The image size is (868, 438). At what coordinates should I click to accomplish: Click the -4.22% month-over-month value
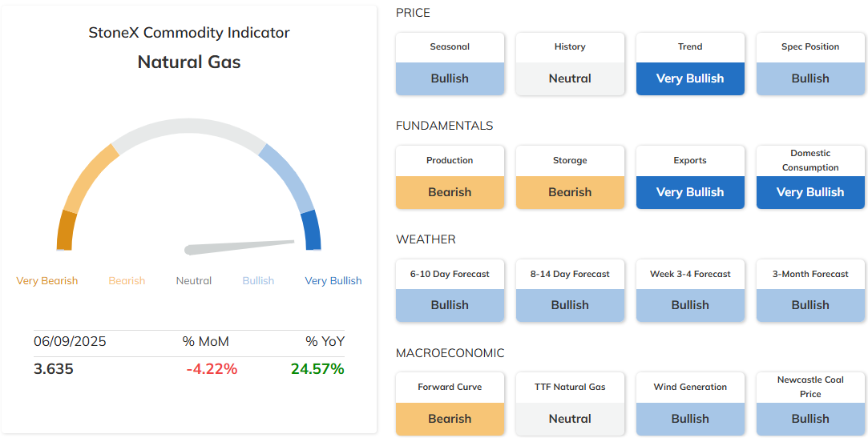pos(212,369)
